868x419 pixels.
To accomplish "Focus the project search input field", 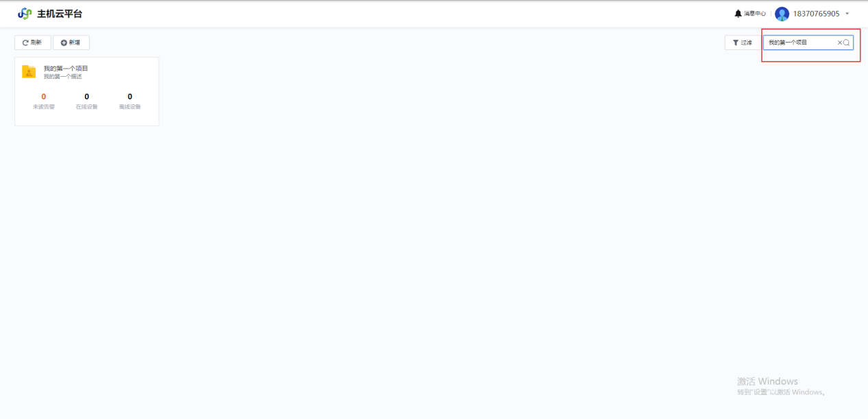I will click(x=799, y=43).
